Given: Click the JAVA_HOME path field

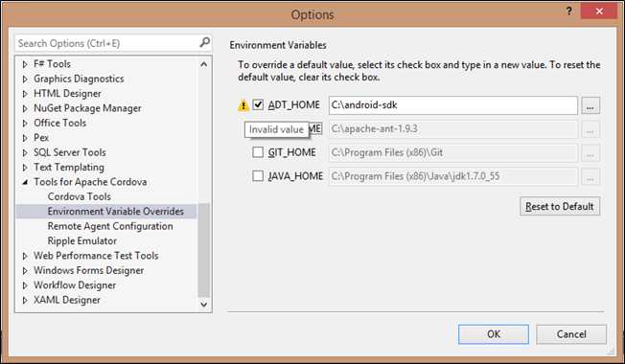Looking at the screenshot, I should (453, 176).
